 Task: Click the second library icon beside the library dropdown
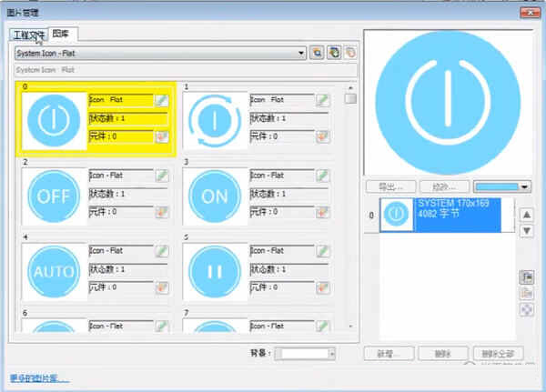[x=333, y=54]
